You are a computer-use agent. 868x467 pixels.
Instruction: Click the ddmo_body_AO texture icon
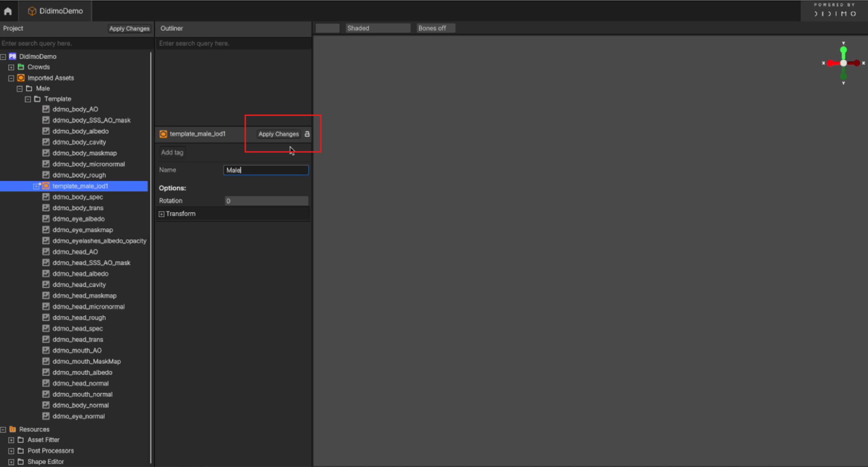click(46, 109)
